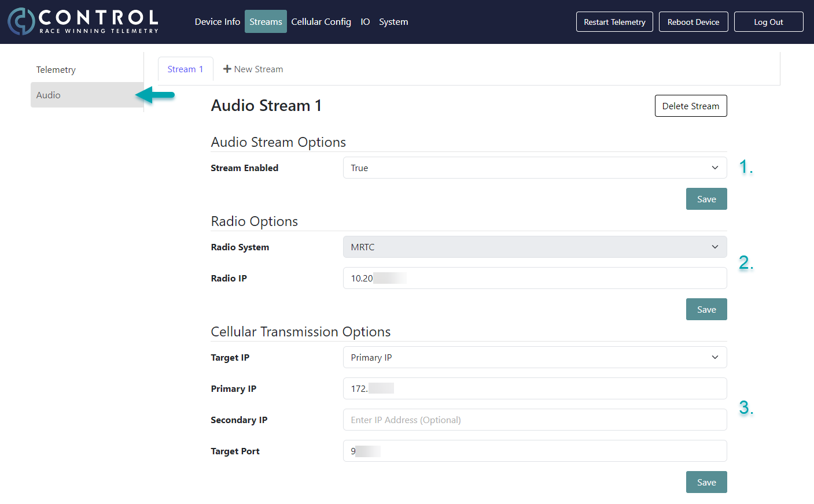Open the Stream Enabled dropdown chevron
The width and height of the screenshot is (814, 504).
(715, 168)
